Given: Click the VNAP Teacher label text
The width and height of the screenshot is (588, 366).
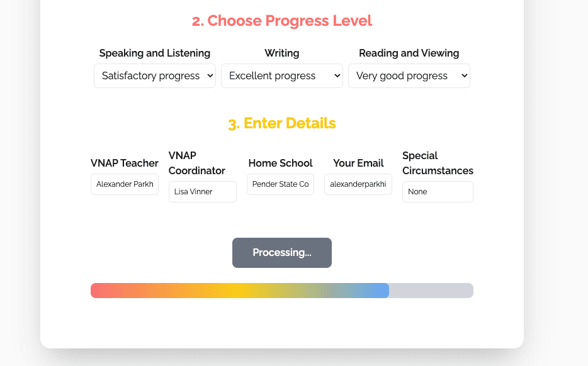Looking at the screenshot, I should 124,163.
